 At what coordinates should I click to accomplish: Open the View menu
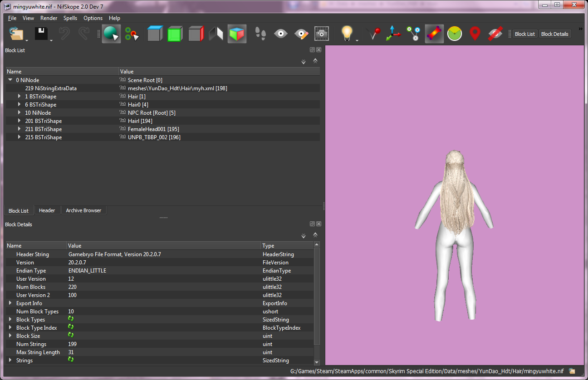[x=29, y=18]
